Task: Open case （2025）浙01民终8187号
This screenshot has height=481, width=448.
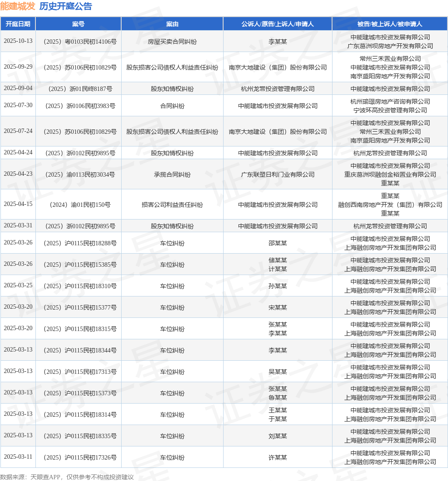Action: 78,88
